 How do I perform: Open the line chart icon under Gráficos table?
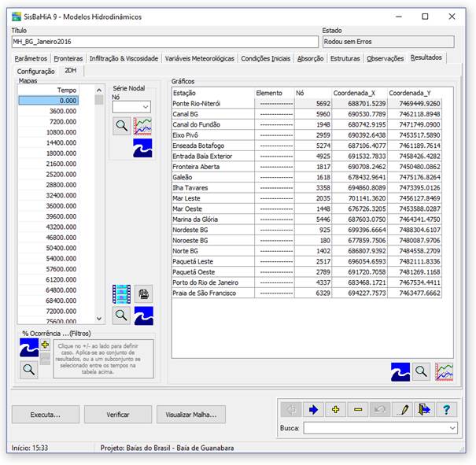[x=444, y=371]
